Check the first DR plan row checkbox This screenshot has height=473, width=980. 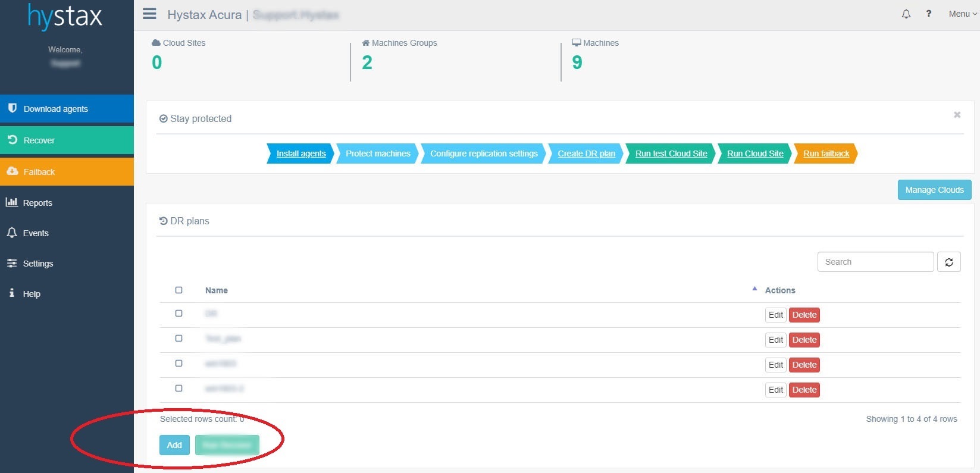(x=179, y=314)
